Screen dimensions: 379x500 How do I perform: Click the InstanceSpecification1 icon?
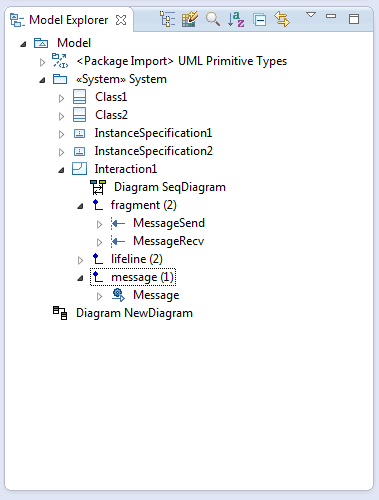point(79,133)
